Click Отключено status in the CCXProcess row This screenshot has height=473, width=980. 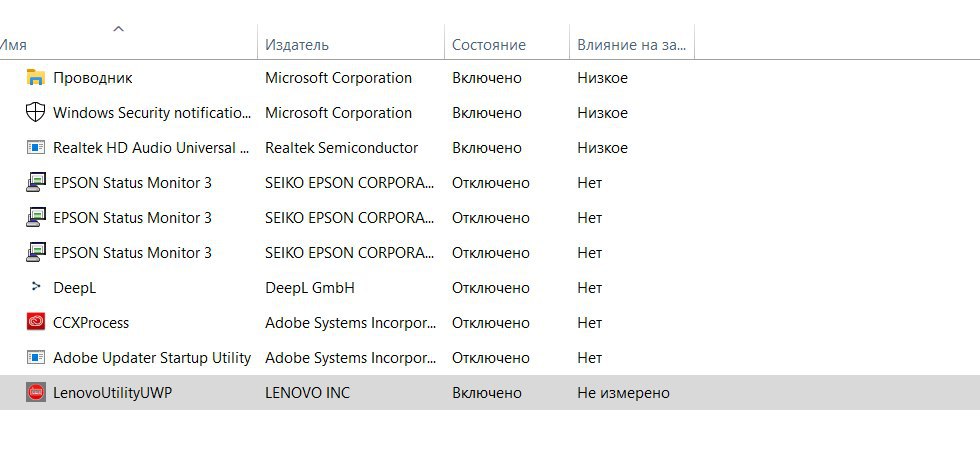[x=491, y=323]
